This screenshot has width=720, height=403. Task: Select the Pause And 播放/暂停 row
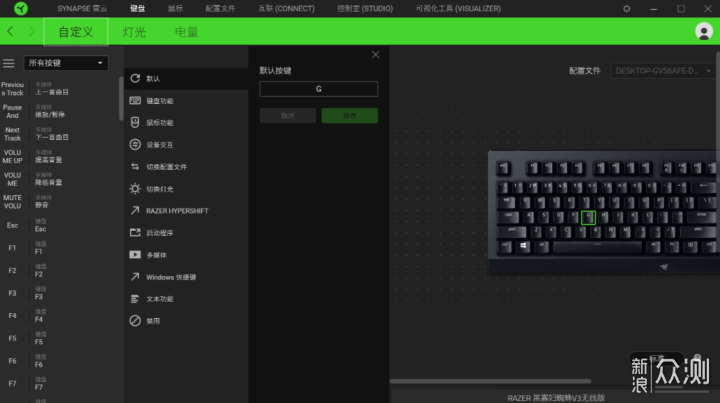(60, 111)
